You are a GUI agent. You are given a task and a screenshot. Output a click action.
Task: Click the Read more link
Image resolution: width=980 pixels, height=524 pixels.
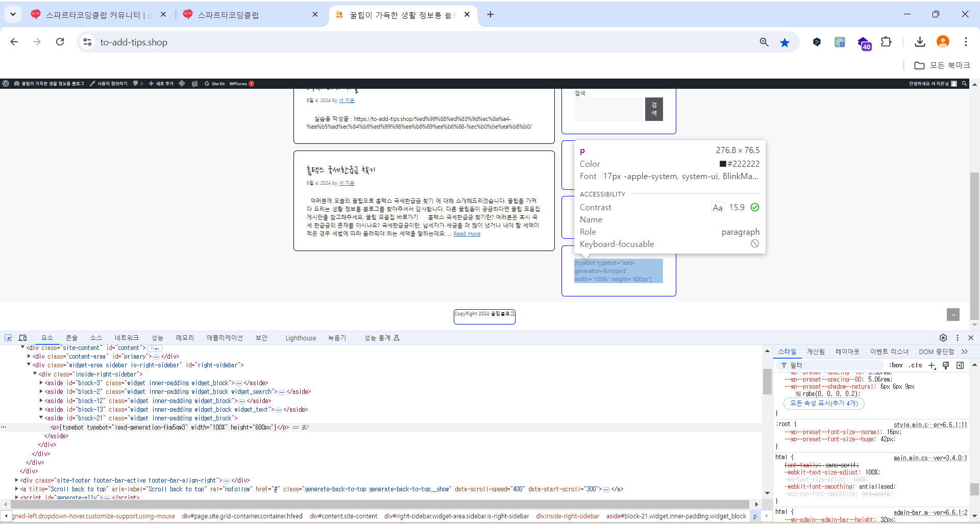click(467, 234)
